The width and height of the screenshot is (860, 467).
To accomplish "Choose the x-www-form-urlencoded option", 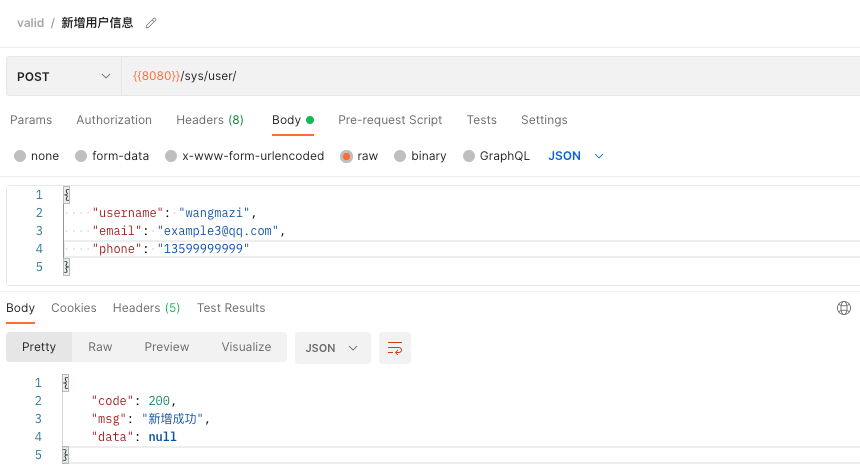I will click(x=245, y=156).
